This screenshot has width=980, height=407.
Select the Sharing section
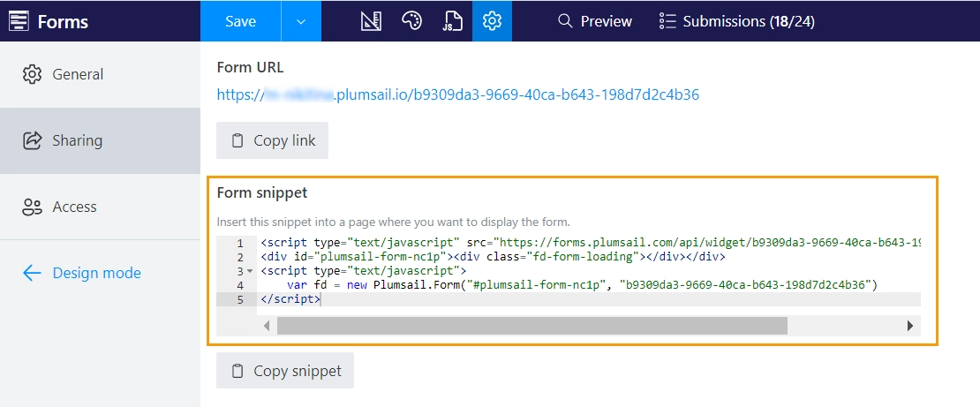pos(100,140)
